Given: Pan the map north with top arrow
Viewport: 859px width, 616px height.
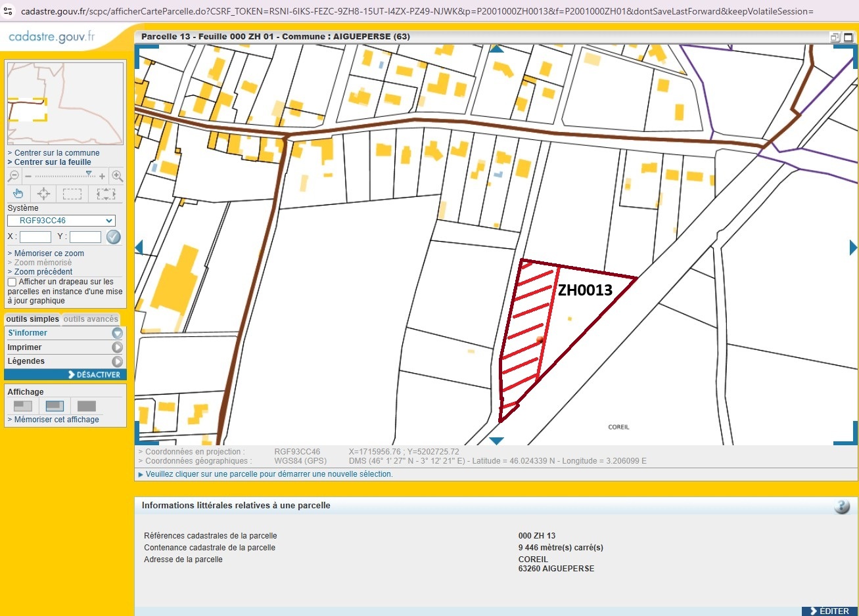Looking at the screenshot, I should [497, 49].
